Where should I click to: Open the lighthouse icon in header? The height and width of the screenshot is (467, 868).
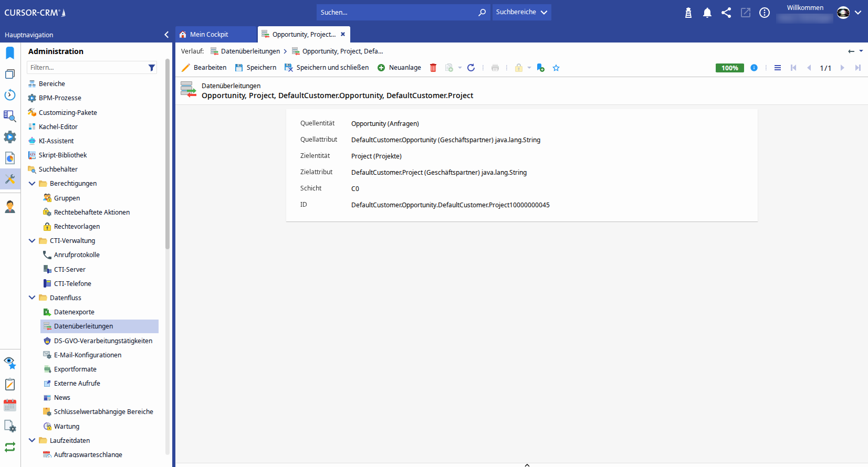tap(688, 13)
